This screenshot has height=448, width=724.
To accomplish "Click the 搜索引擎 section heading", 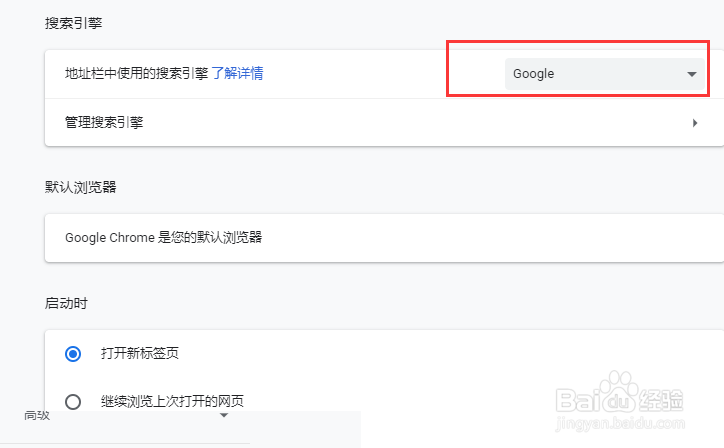I will coord(73,22).
